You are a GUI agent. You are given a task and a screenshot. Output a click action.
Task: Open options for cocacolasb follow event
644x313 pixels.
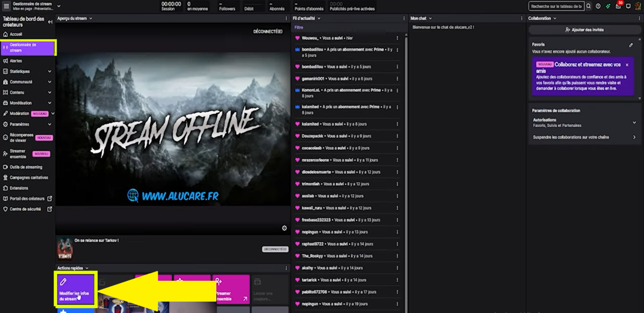(x=397, y=148)
